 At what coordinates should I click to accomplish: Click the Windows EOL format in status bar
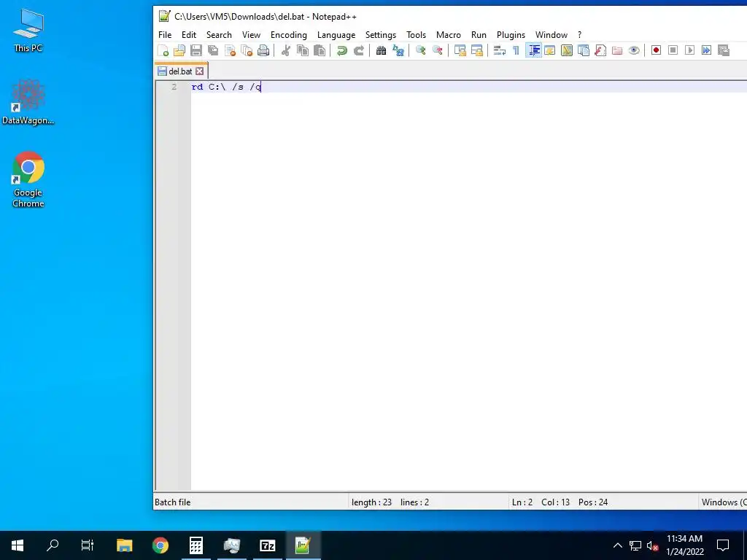pyautogui.click(x=724, y=502)
